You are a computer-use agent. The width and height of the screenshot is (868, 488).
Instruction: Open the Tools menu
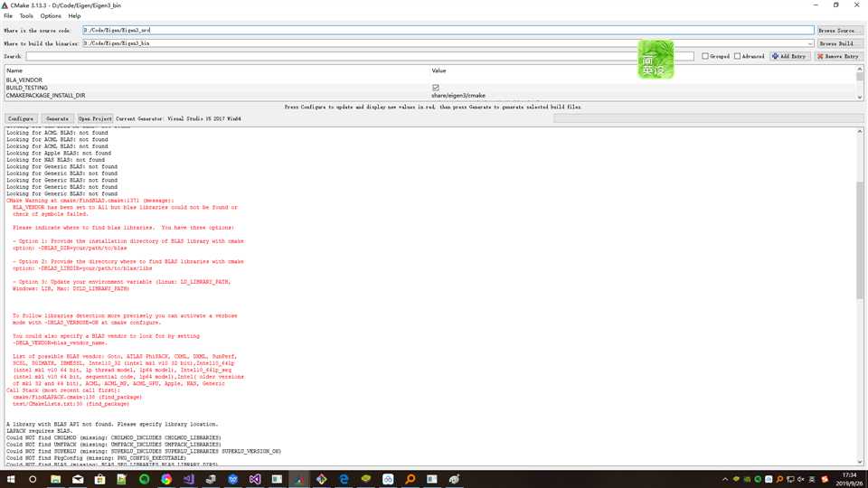26,16
